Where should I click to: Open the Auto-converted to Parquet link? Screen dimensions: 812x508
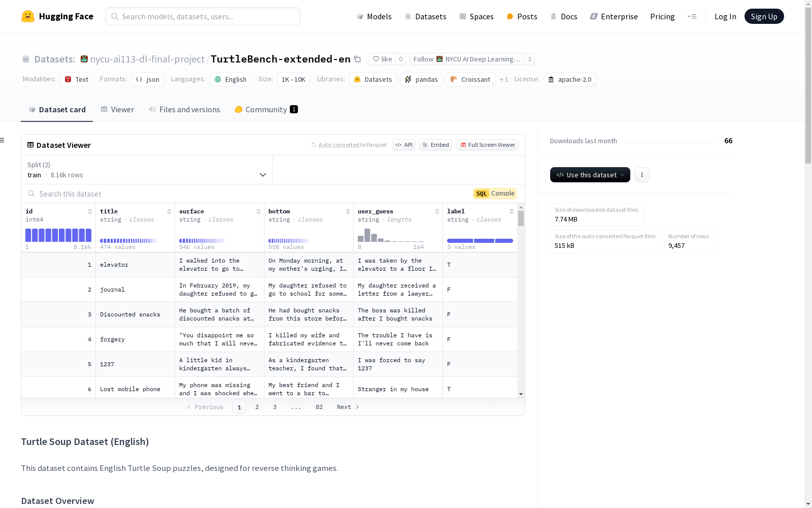pyautogui.click(x=339, y=145)
